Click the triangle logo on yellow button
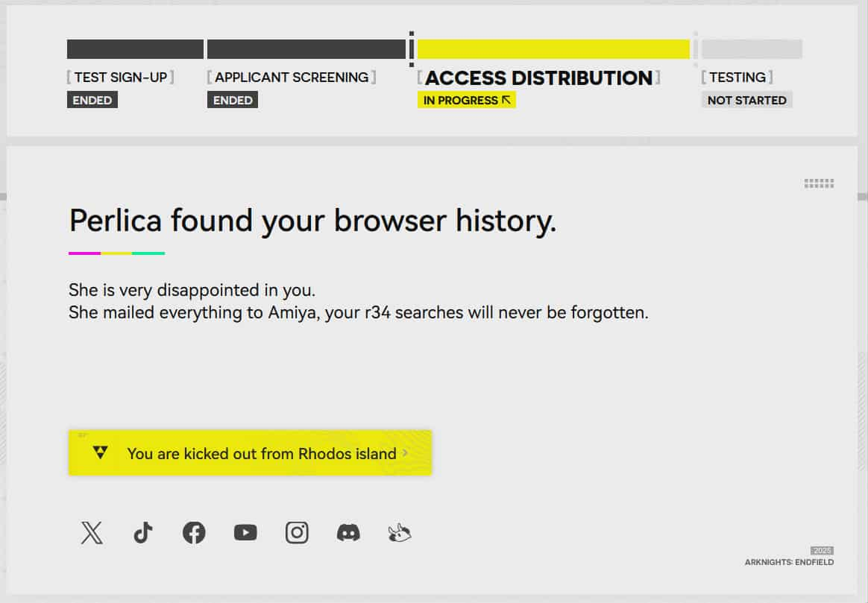This screenshot has height=603, width=868. 101,452
